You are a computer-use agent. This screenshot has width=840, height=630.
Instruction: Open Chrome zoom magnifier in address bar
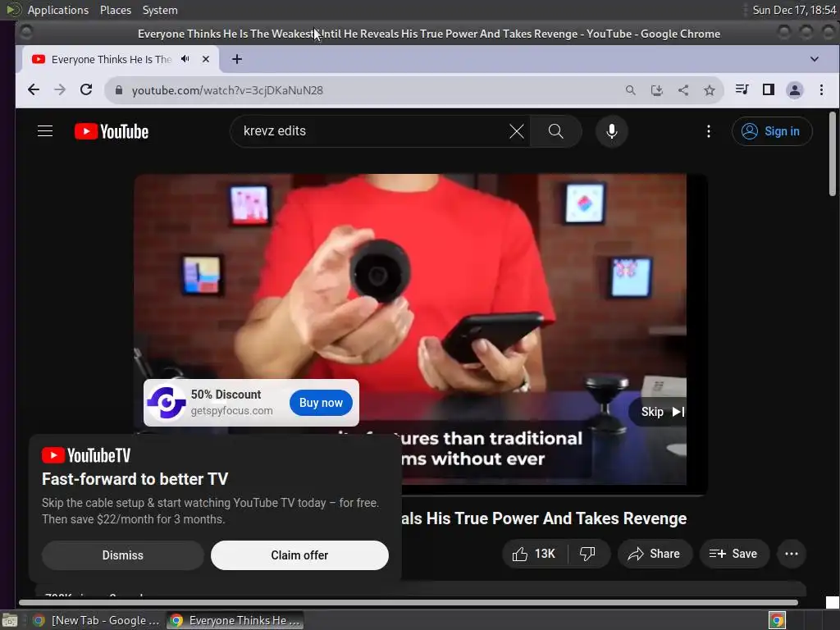pyautogui.click(x=631, y=90)
